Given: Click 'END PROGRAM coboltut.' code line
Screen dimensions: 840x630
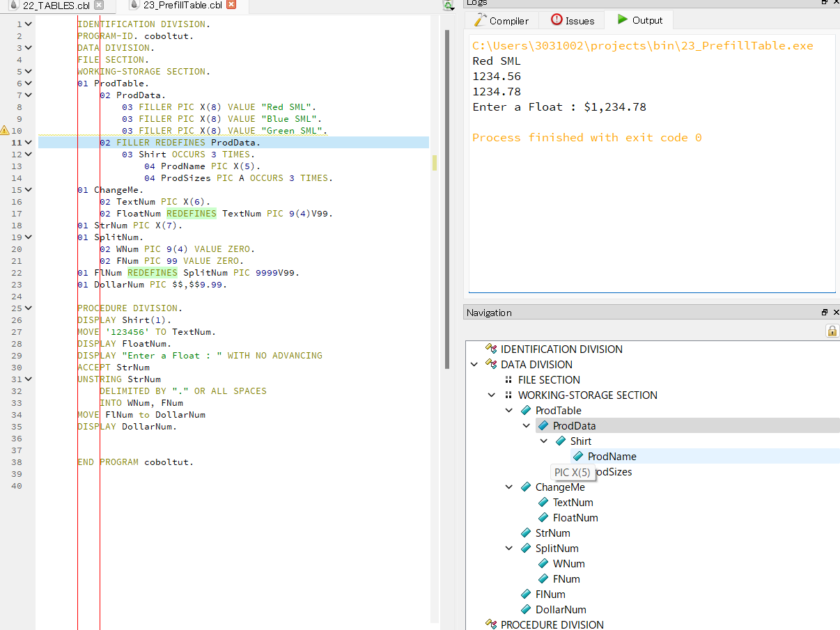Looking at the screenshot, I should 135,462.
